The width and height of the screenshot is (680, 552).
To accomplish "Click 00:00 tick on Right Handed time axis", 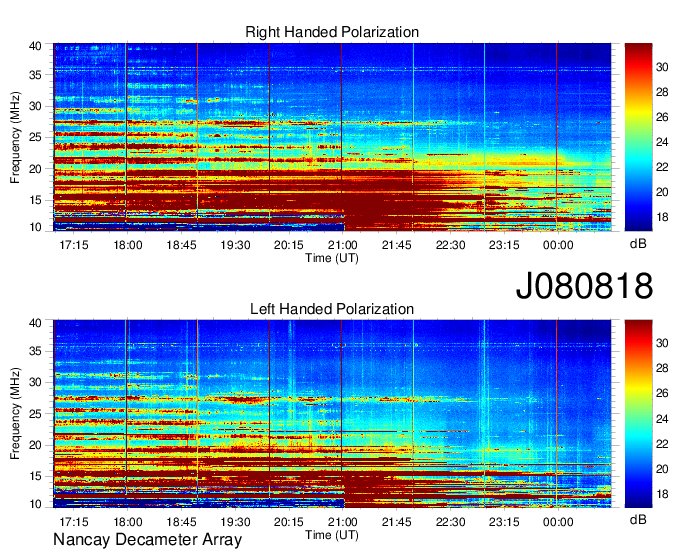I will click(x=558, y=245).
